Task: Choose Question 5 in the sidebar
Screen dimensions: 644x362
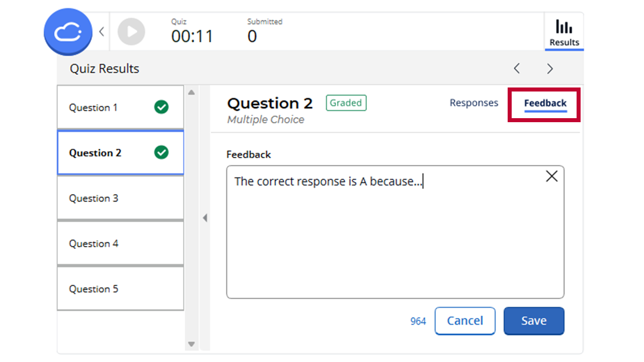Action: (x=120, y=289)
